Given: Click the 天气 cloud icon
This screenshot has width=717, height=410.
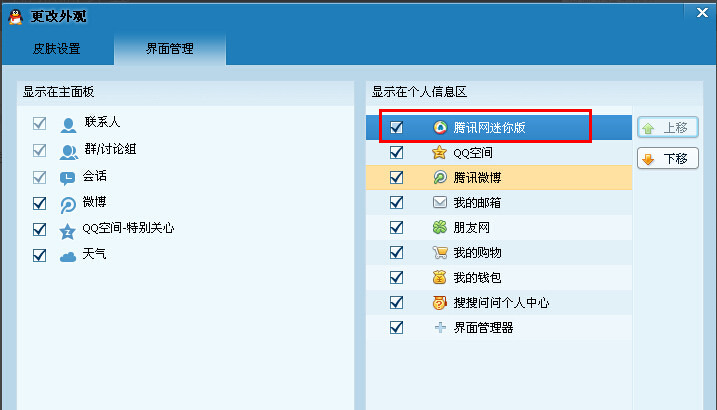Looking at the screenshot, I should pyautogui.click(x=68, y=255).
